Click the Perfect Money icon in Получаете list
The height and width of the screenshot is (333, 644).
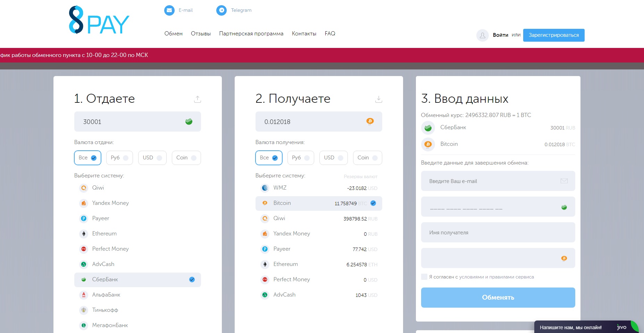(265, 280)
